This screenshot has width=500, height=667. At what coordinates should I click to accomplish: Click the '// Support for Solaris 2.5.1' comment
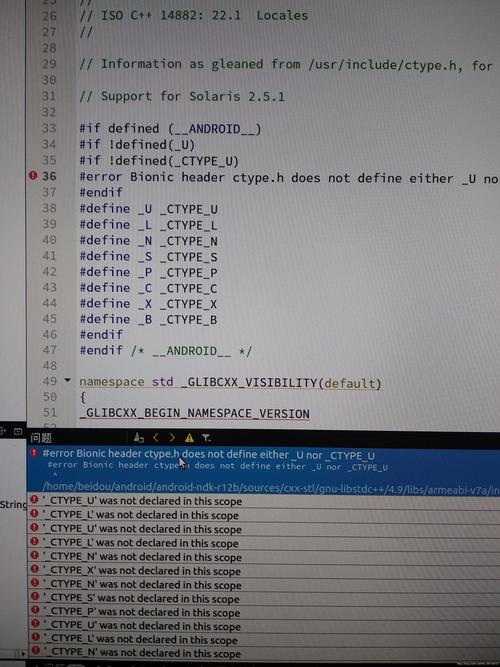pos(182,96)
